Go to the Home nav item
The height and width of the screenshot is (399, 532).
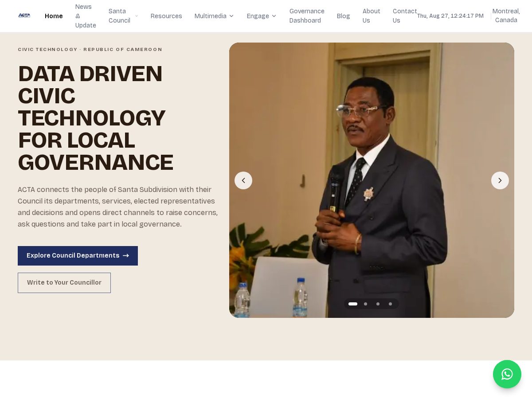54,16
